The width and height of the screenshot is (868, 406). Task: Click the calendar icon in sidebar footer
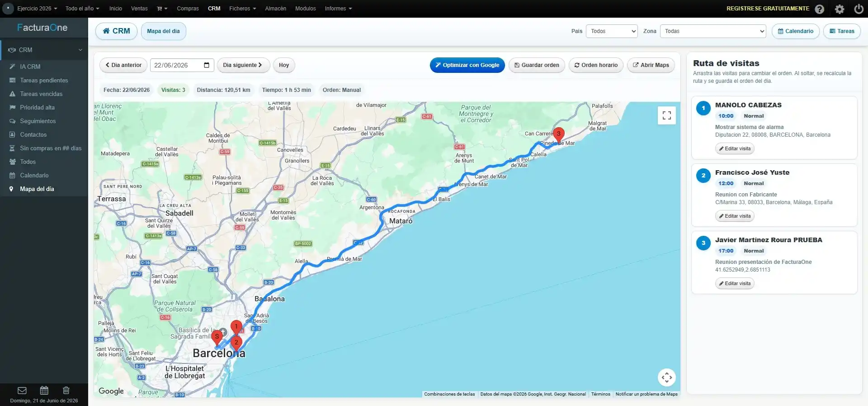pos(44,390)
